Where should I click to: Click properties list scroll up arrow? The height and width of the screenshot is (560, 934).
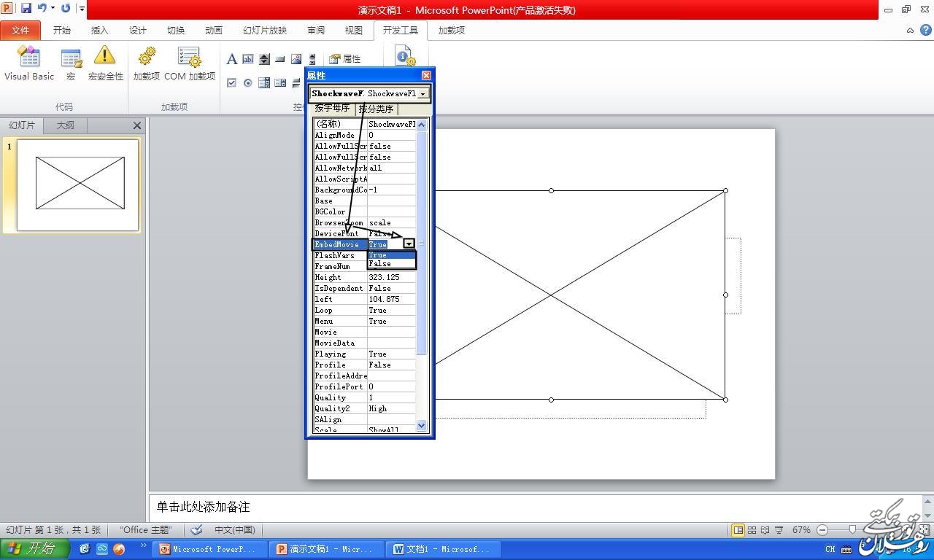point(421,125)
